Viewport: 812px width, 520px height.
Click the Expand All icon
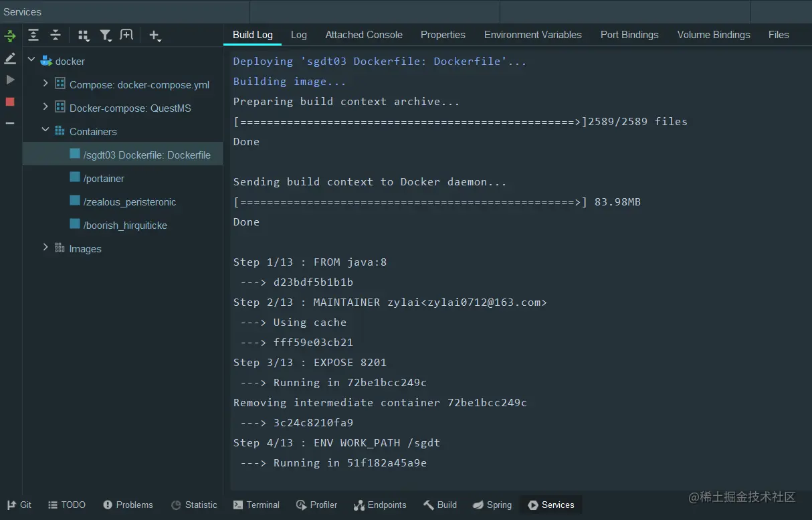tap(33, 35)
